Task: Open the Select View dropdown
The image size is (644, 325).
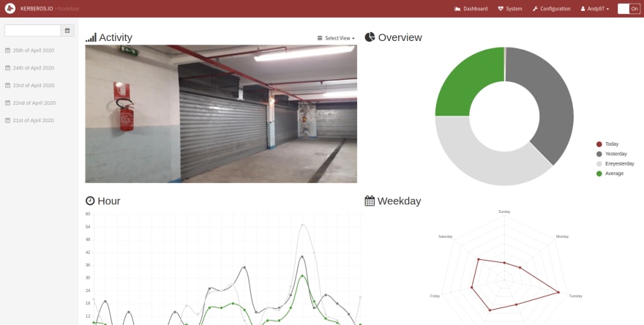Action: pos(336,38)
